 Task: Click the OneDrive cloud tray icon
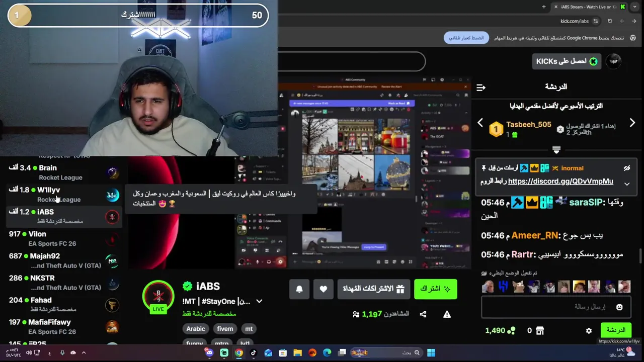click(73, 353)
